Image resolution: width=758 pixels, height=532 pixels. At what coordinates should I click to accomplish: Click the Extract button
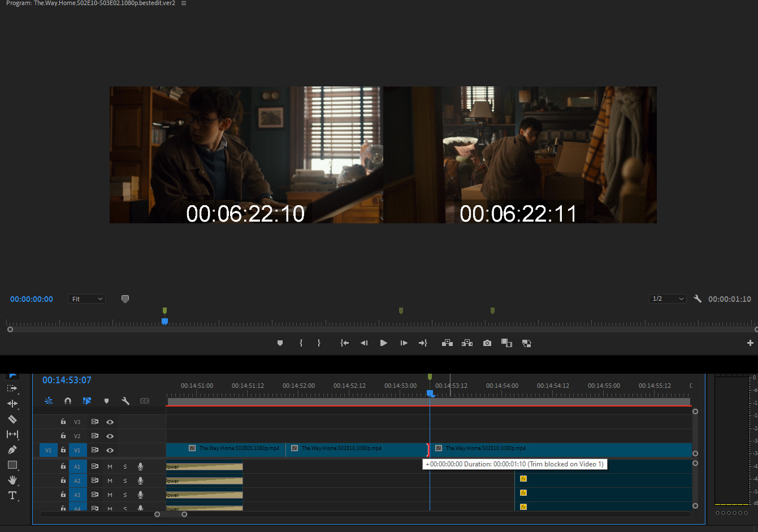click(x=467, y=343)
